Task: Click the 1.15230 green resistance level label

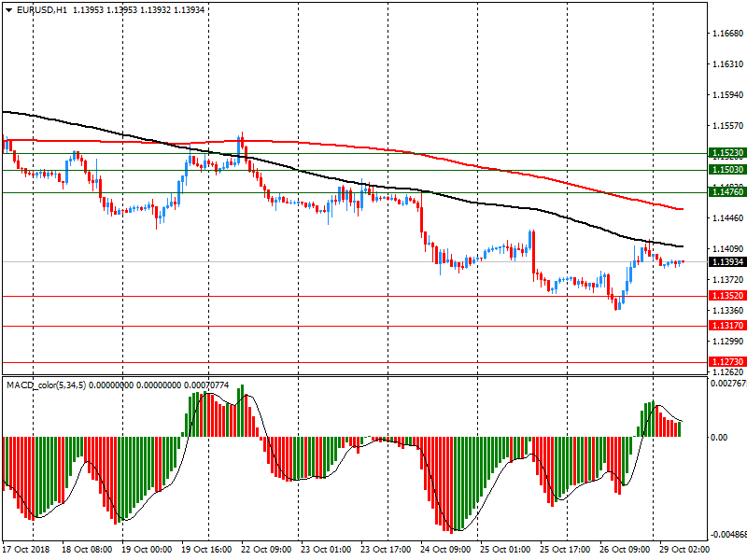Action: 727,153
